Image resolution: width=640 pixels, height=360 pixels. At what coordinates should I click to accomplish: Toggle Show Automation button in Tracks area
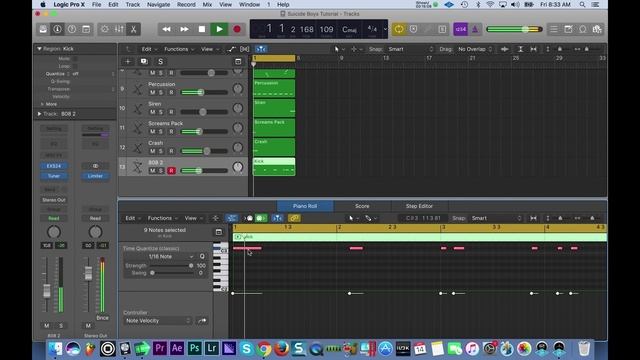point(231,49)
